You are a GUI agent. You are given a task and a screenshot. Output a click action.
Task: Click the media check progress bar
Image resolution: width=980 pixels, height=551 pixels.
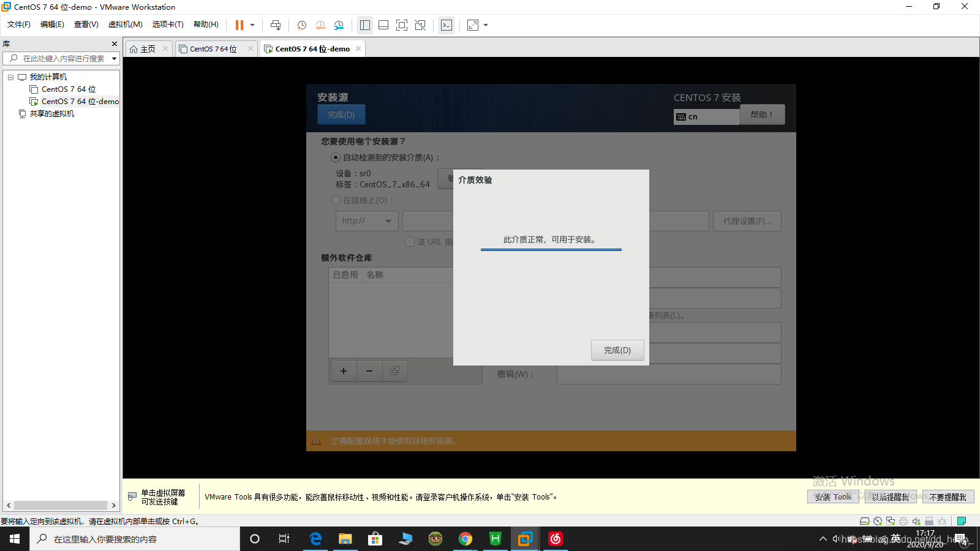pos(551,250)
